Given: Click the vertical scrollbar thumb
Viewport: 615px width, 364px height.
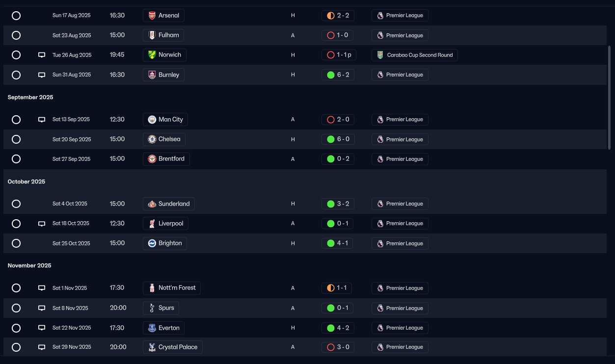Looking at the screenshot, I should click(x=610, y=98).
